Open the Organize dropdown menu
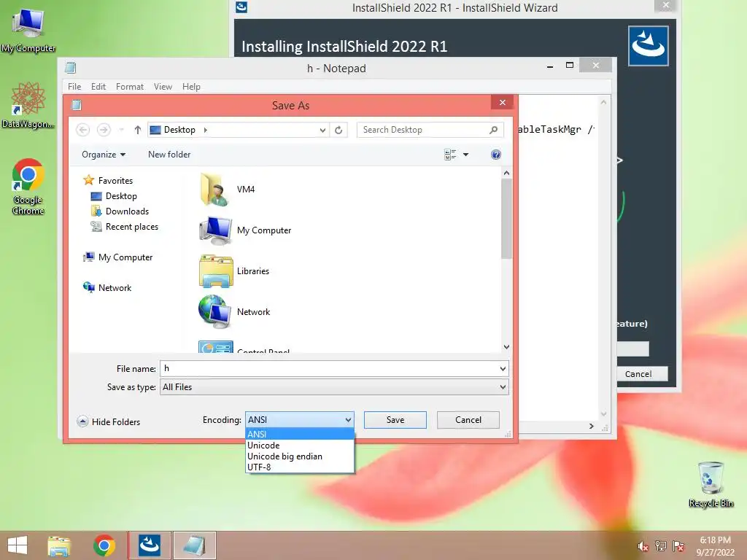This screenshot has width=747, height=560. tap(104, 155)
